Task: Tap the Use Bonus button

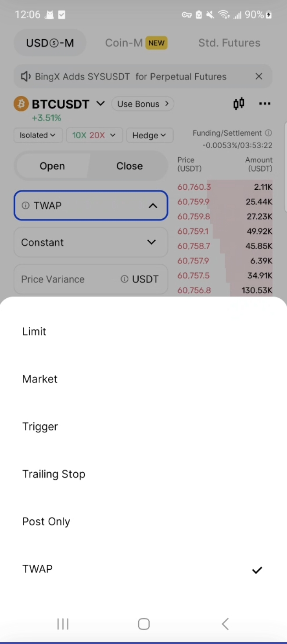Action: point(143,104)
